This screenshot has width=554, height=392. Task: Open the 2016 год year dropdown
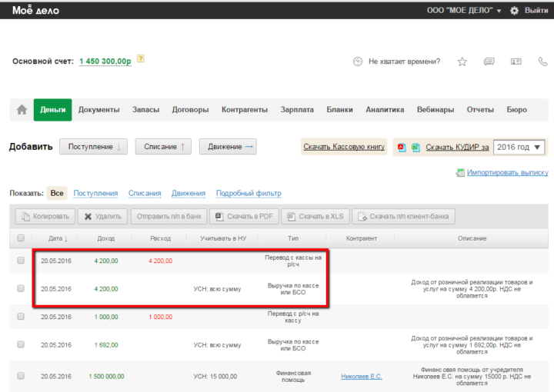pos(519,147)
